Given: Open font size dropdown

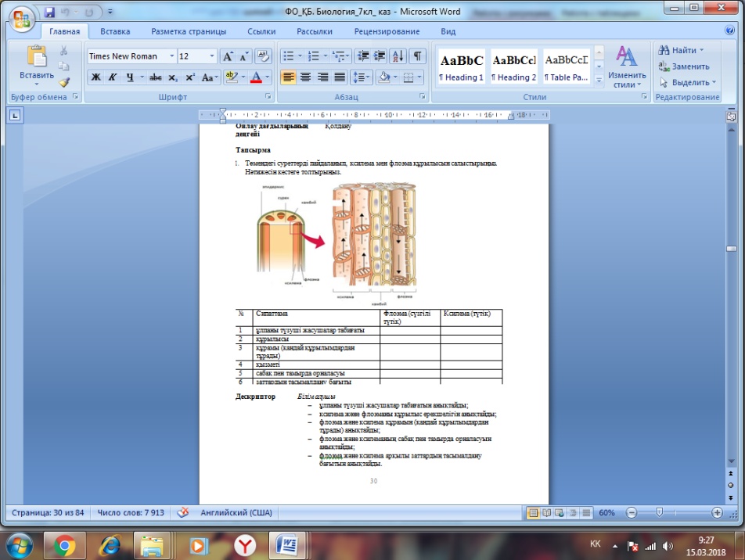Looking at the screenshot, I should coord(212,56).
